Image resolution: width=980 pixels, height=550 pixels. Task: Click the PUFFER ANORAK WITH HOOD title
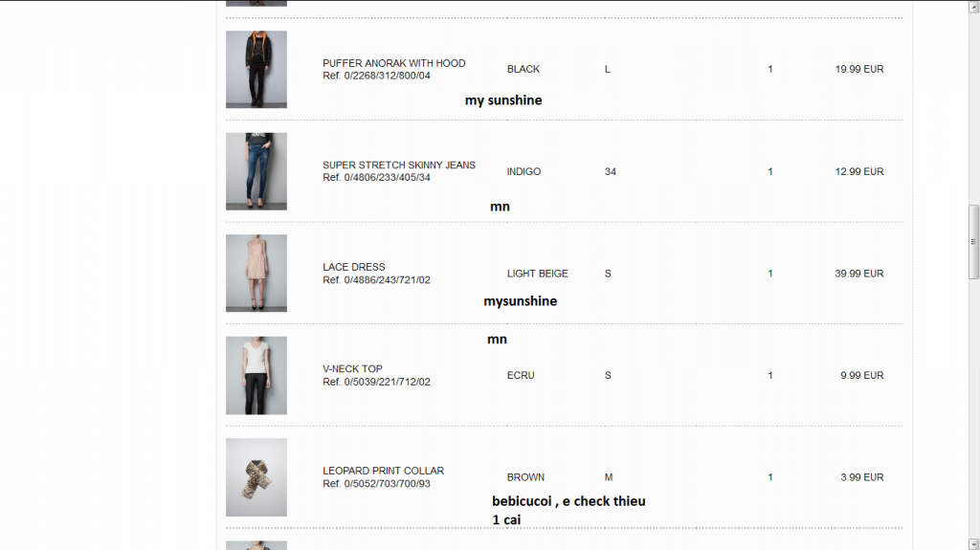[393, 63]
